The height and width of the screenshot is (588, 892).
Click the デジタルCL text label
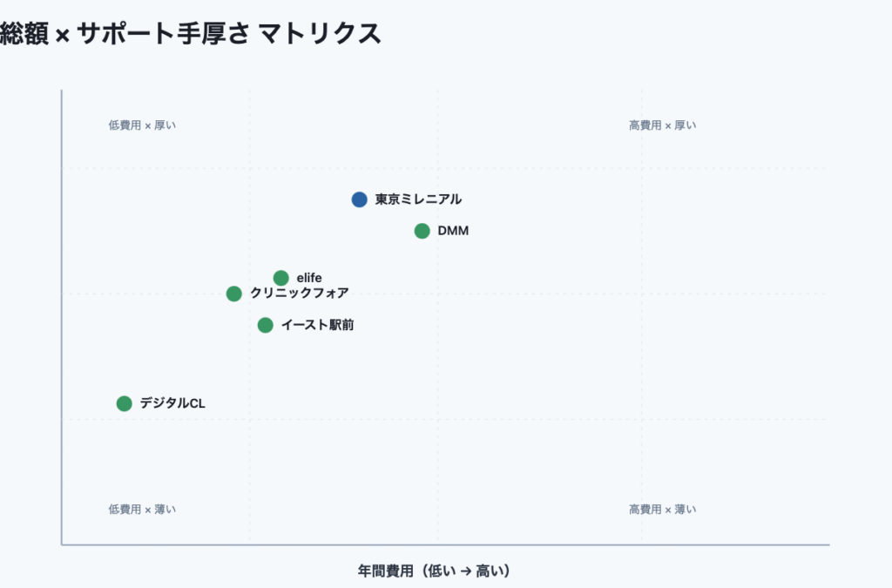tap(172, 403)
